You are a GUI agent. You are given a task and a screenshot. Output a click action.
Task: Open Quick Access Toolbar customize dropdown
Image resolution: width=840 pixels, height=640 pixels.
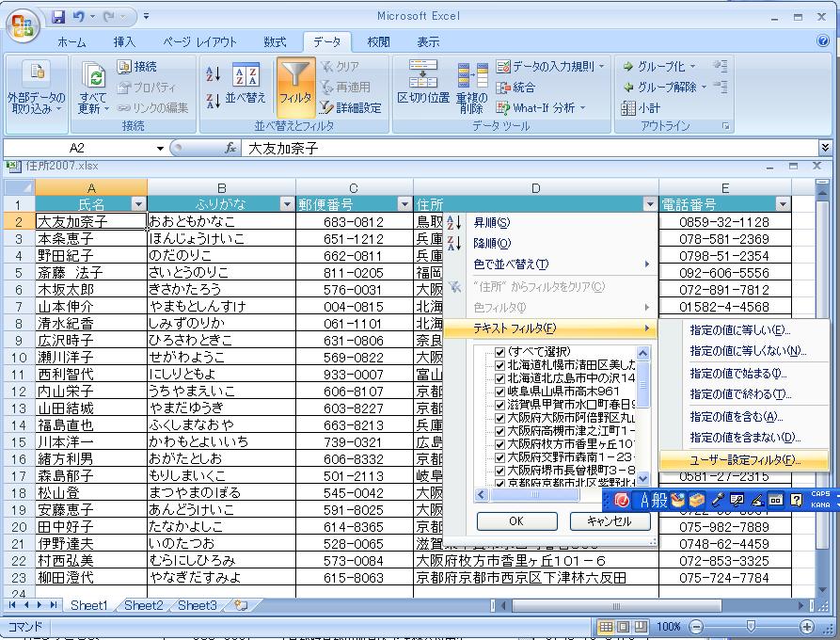click(x=146, y=17)
